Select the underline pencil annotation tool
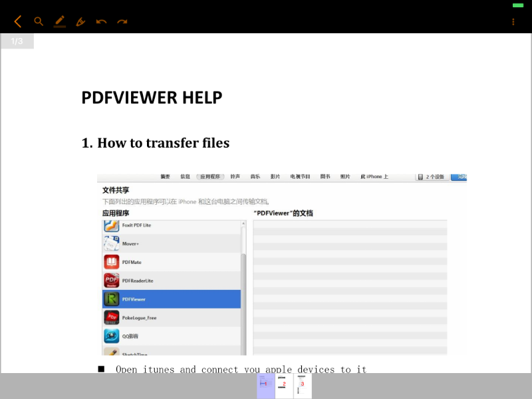 tap(60, 21)
